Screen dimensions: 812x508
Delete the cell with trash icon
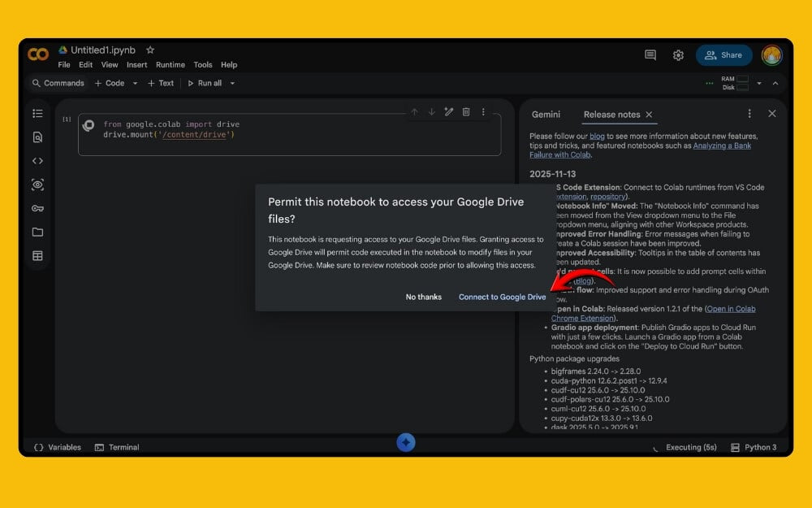(x=466, y=111)
